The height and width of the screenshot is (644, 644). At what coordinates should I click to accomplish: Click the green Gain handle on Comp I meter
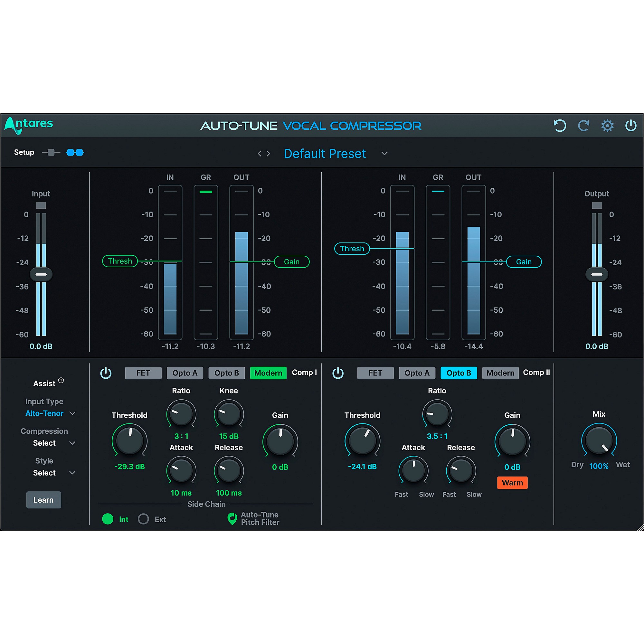click(292, 262)
